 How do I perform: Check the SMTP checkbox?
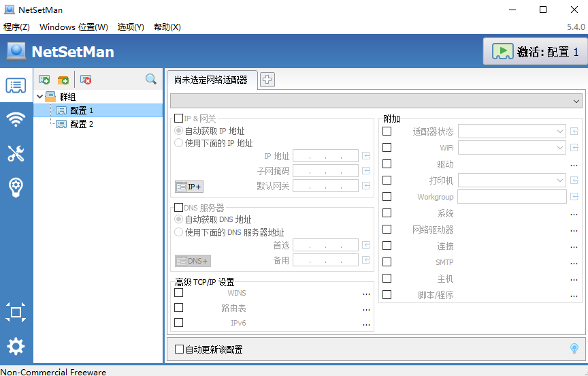[x=387, y=262]
